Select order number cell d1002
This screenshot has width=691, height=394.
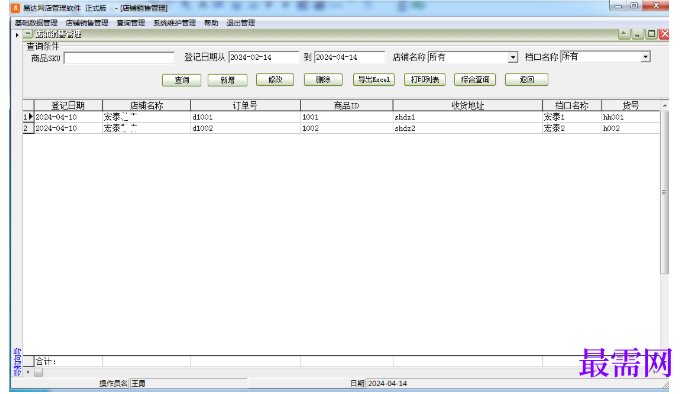pyautogui.click(x=245, y=128)
